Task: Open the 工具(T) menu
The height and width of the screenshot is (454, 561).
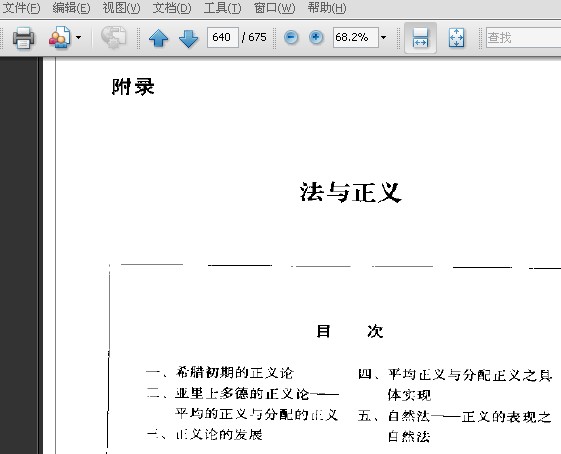Action: [x=222, y=8]
